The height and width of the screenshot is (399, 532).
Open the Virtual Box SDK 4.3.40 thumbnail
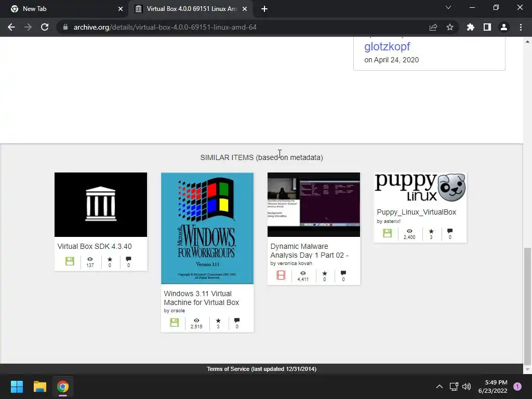101,205
